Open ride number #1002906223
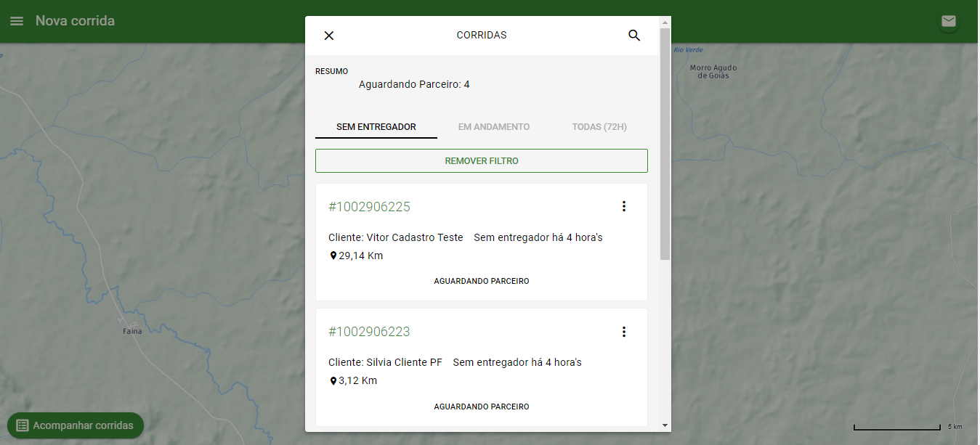The image size is (980, 445). click(369, 332)
